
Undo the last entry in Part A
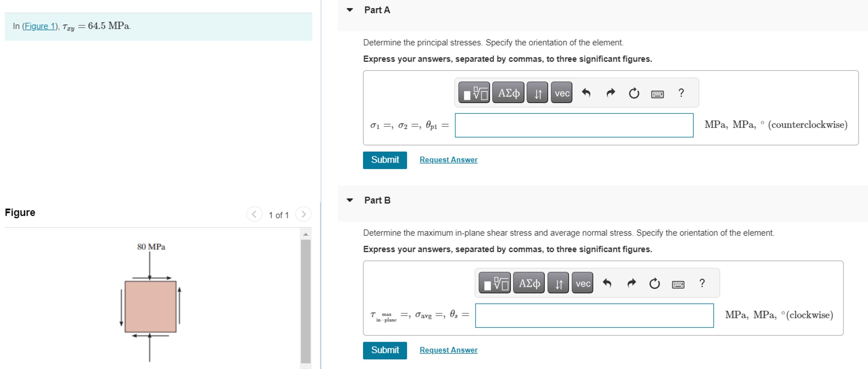586,93
